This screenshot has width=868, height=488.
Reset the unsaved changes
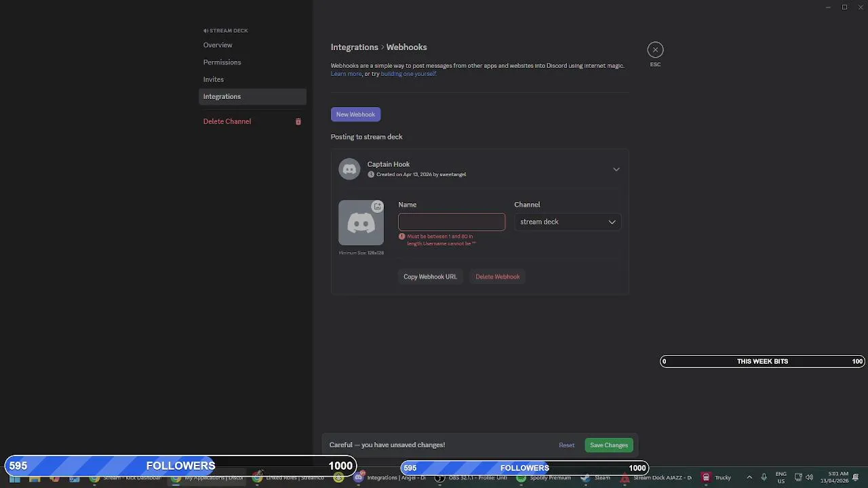[567, 445]
